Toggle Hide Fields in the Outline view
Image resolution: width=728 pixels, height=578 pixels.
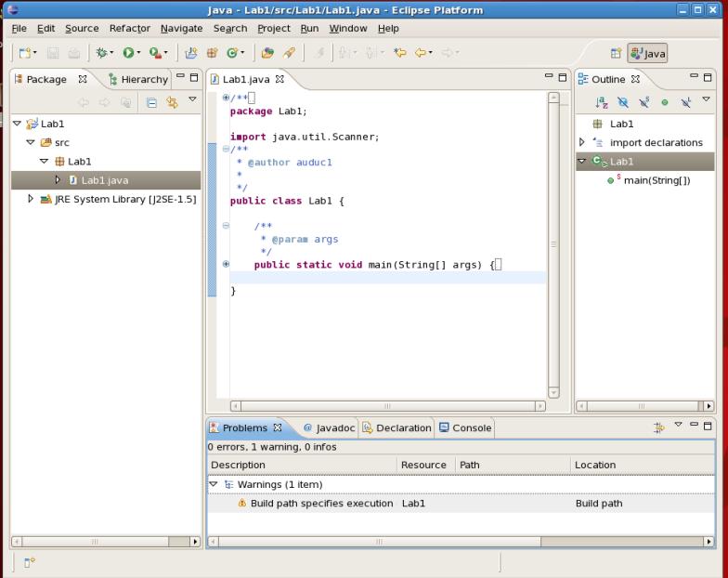click(623, 100)
